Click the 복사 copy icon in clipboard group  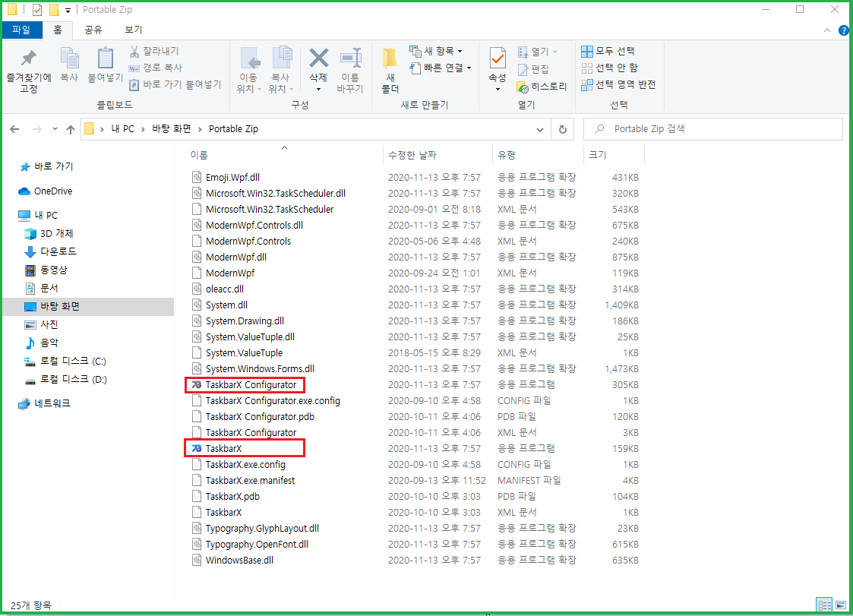click(x=69, y=58)
